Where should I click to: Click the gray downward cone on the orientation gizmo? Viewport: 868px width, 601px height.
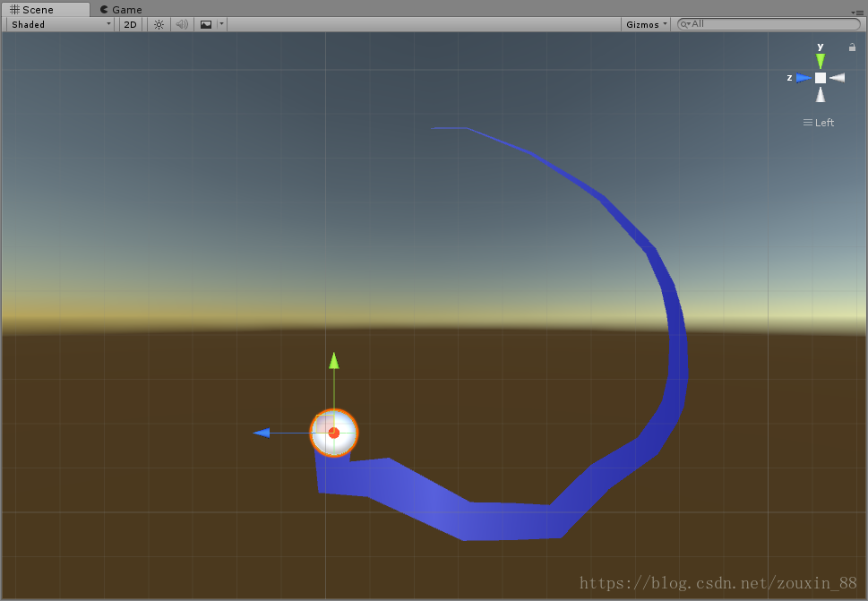820,94
